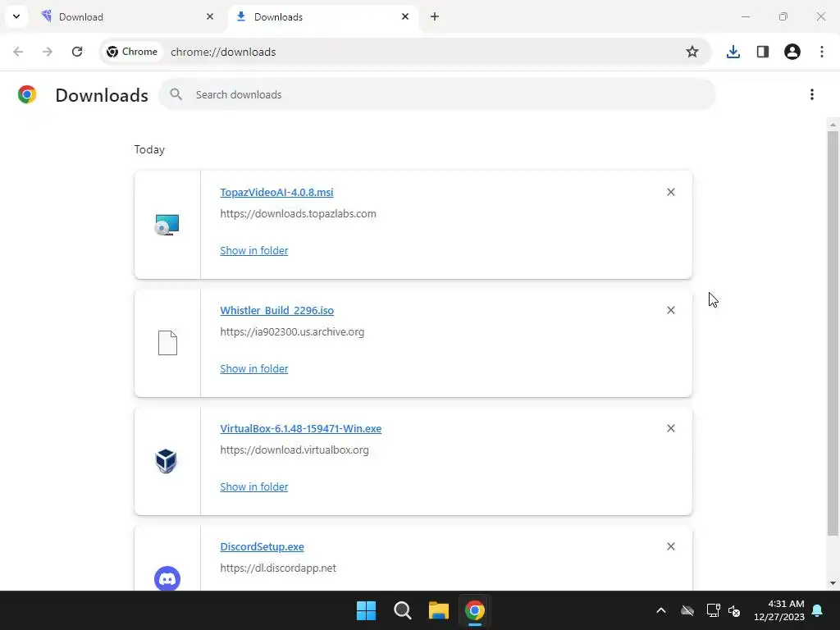Screen dimensions: 840x630
Task: Toggle the side panel
Action: (763, 52)
